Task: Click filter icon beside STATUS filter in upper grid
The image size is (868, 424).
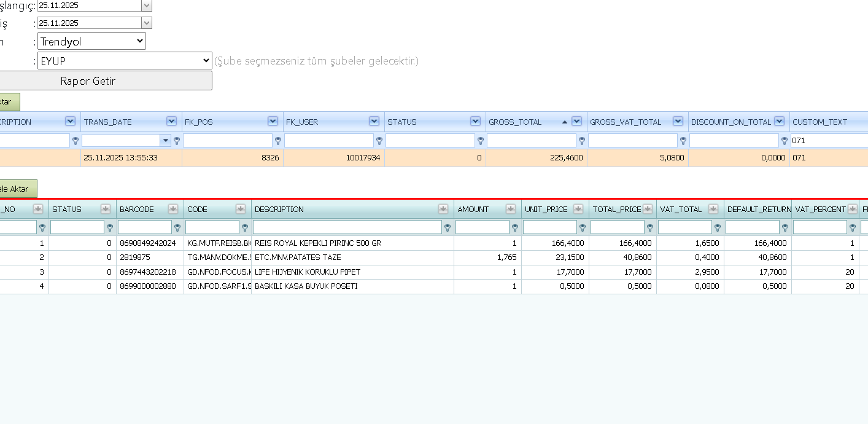Action: (481, 141)
